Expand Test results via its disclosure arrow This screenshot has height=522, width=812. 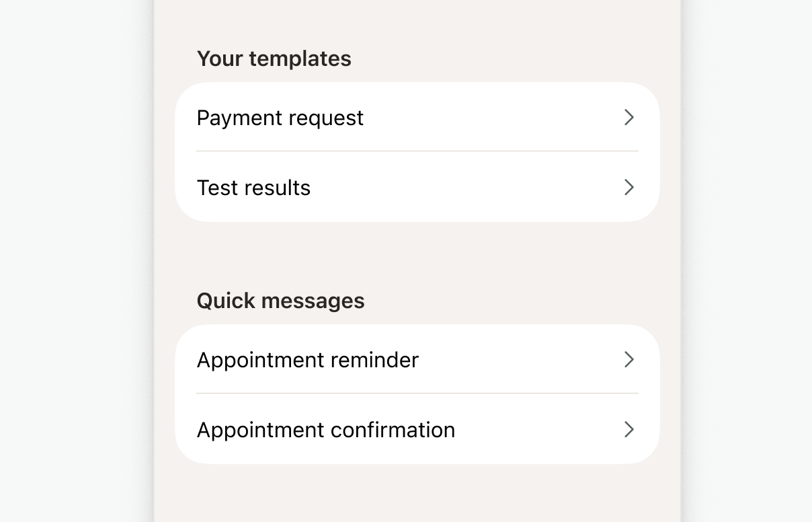click(x=629, y=187)
